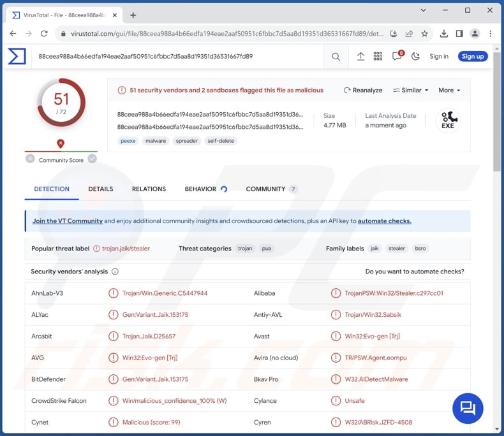The height and width of the screenshot is (436, 504).
Task: Click the Reanalyze button
Action: (x=363, y=91)
